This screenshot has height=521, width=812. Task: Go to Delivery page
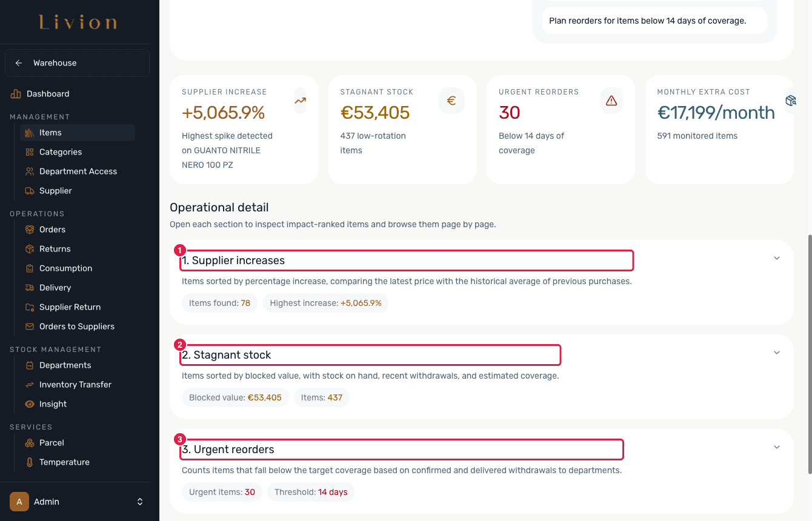click(x=78, y=288)
